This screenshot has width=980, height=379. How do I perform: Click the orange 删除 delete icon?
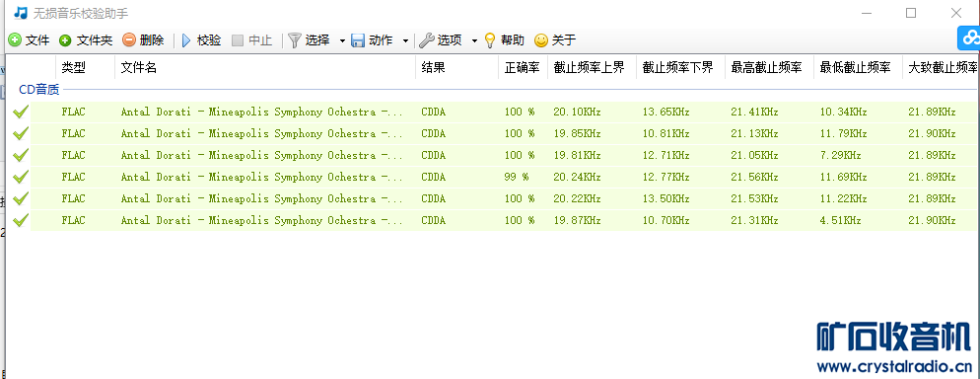pos(129,40)
